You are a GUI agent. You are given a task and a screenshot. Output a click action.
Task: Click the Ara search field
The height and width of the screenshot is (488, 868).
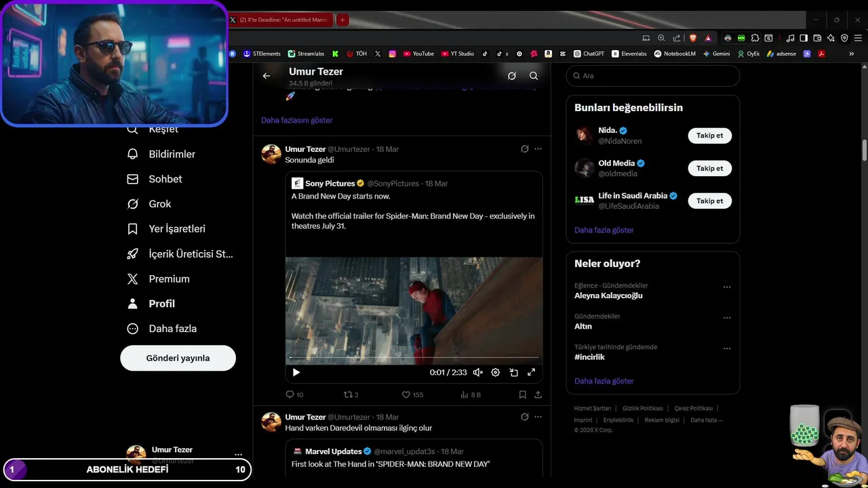coord(652,76)
